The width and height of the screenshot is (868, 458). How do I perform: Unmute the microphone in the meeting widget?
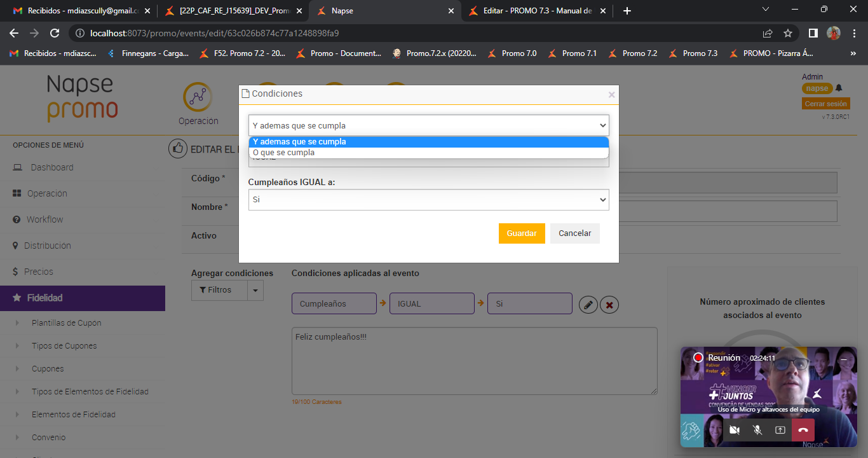pyautogui.click(x=757, y=430)
